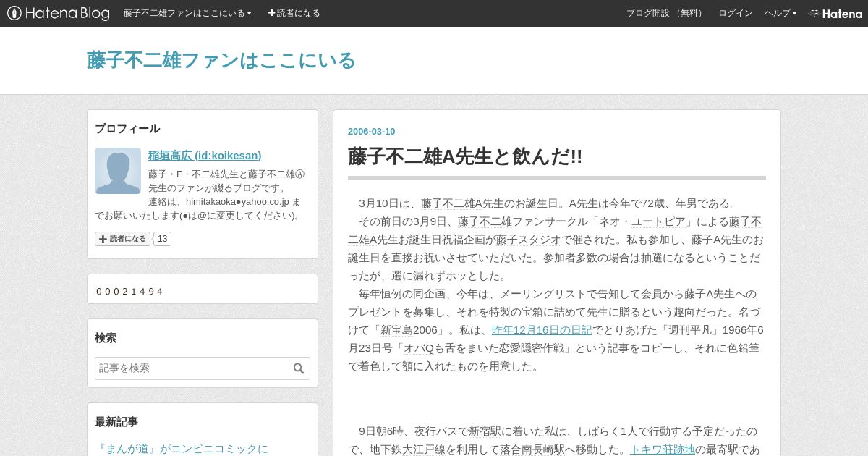Click the 最新記事 heading
868x456 pixels.
pyautogui.click(x=116, y=422)
